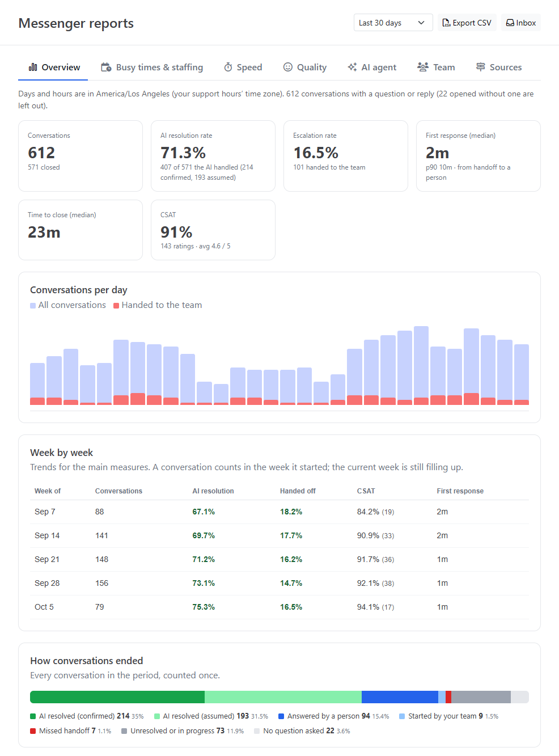Click the Conversations 612 card
Viewport: 559px width, 756px height.
[81, 156]
